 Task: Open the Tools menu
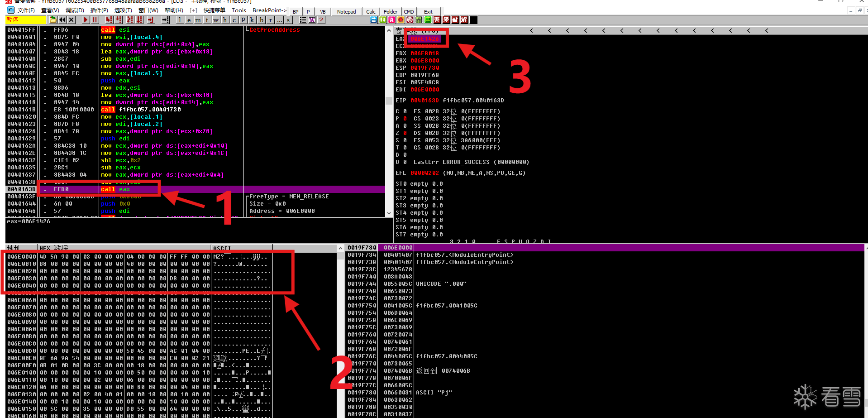pyautogui.click(x=239, y=10)
